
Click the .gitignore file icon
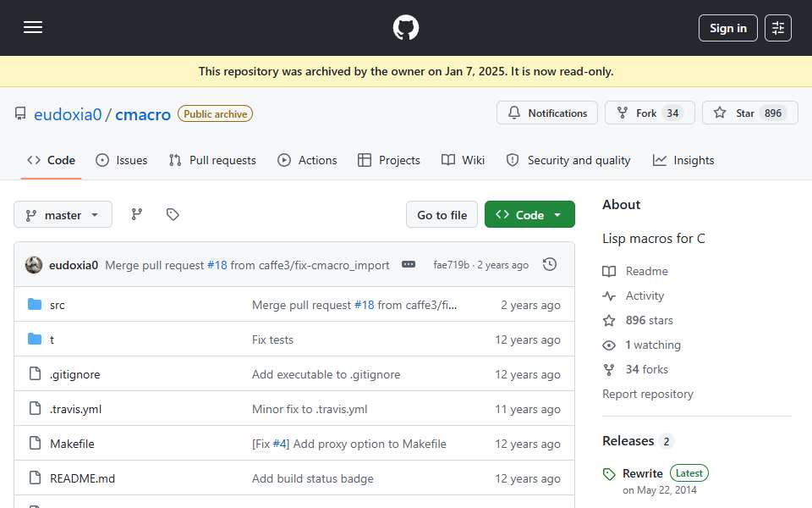35,373
